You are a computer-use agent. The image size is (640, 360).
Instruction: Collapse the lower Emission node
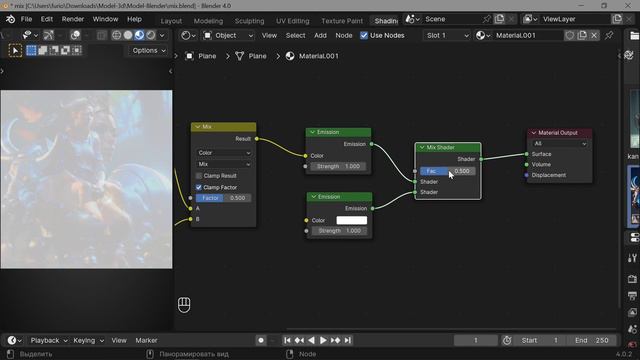[313, 197]
